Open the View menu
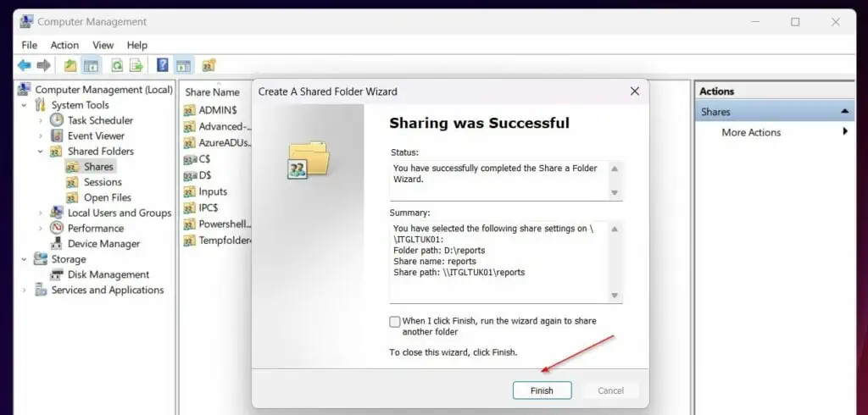The height and width of the screenshot is (415, 868). click(x=103, y=45)
